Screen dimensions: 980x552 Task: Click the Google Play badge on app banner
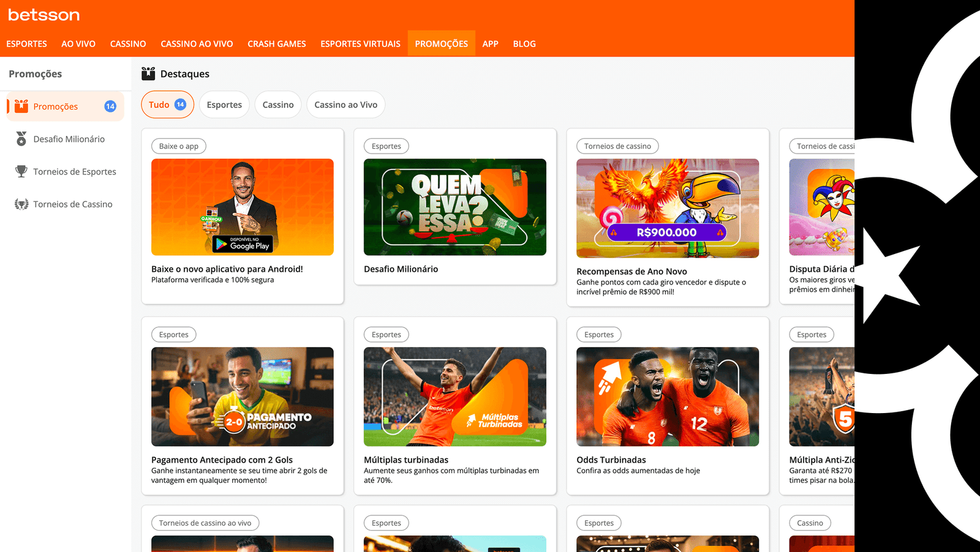[243, 245]
